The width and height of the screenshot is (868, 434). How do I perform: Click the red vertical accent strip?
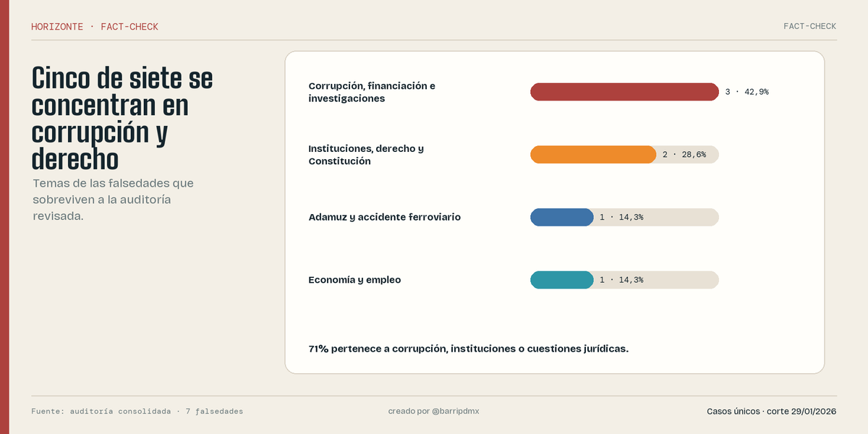pyautogui.click(x=4, y=217)
